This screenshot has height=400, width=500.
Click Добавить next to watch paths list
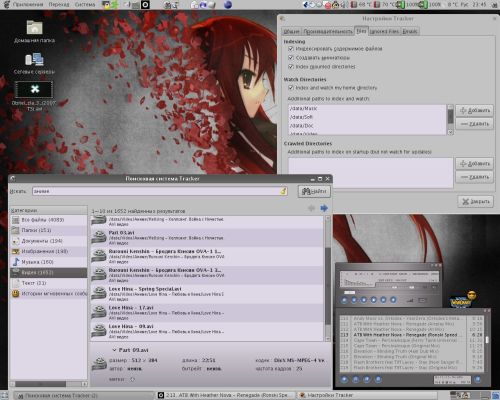tap(475, 110)
